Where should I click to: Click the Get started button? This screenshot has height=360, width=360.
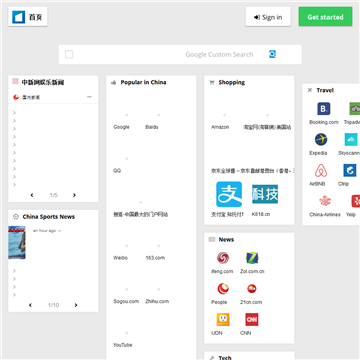coord(325,17)
